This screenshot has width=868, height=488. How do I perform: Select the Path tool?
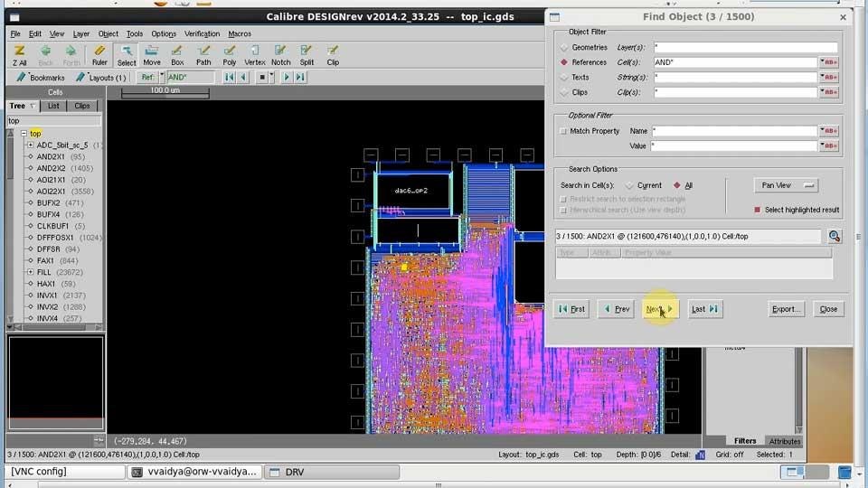coord(203,55)
